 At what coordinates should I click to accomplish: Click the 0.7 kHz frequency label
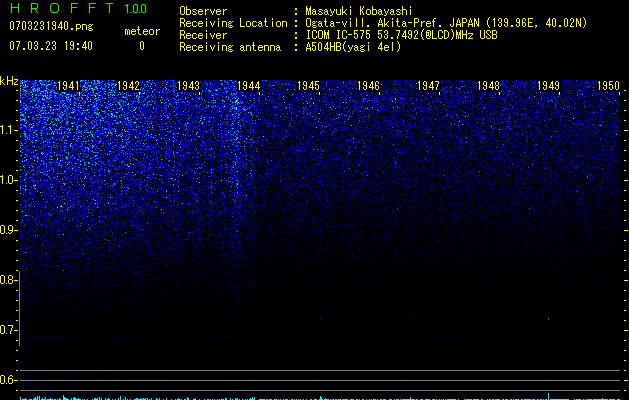click(8, 330)
